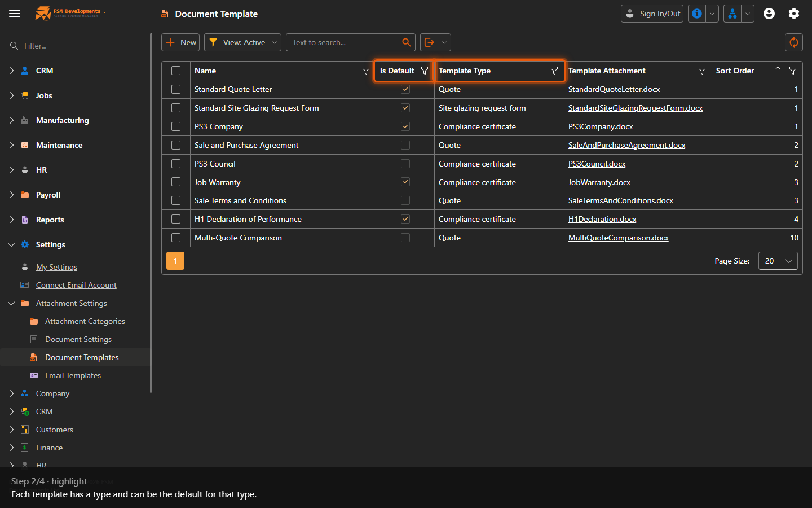Click the Jobs module icon
Screen dimensions: 812x508
pyautogui.click(x=25, y=95)
